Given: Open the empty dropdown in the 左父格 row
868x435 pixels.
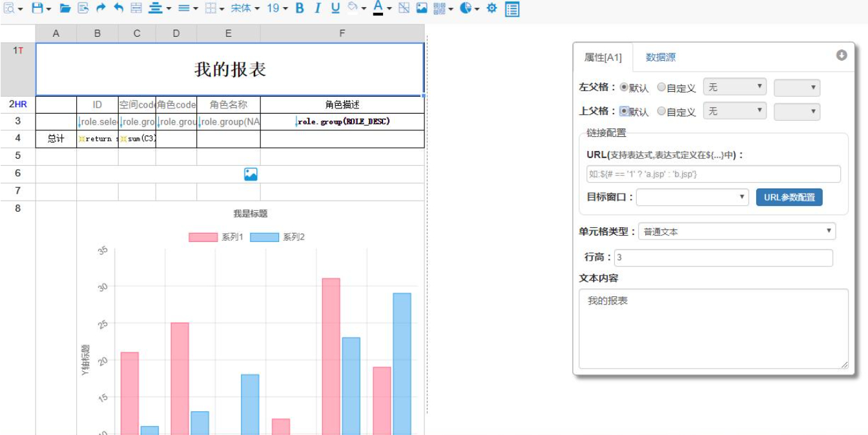Looking at the screenshot, I should tap(797, 88).
